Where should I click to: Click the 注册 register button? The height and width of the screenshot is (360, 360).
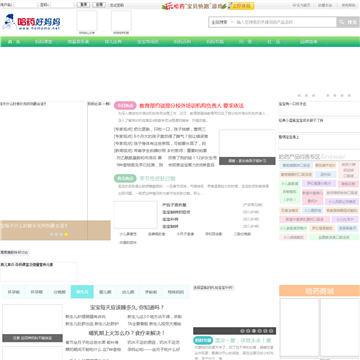[x=99, y=5]
